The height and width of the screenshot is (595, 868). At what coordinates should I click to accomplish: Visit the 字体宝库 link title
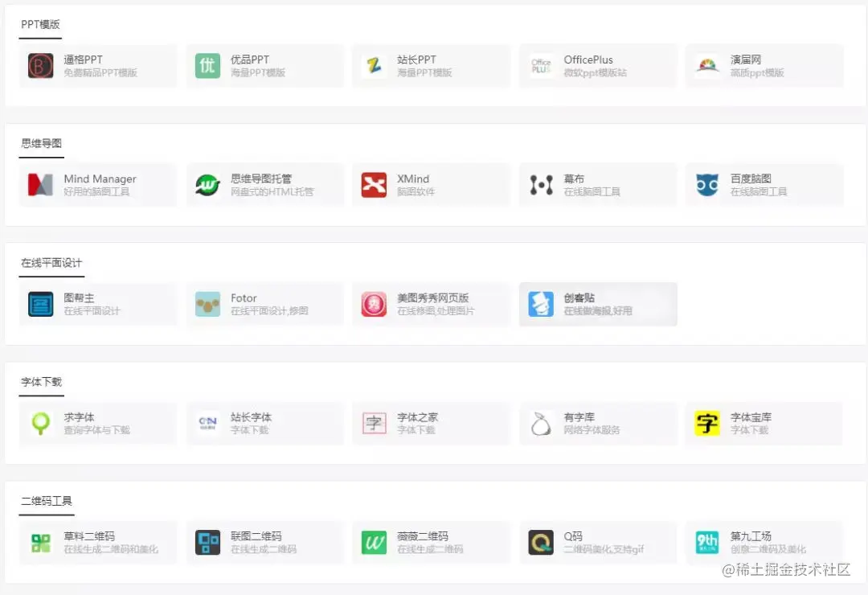[x=751, y=417]
